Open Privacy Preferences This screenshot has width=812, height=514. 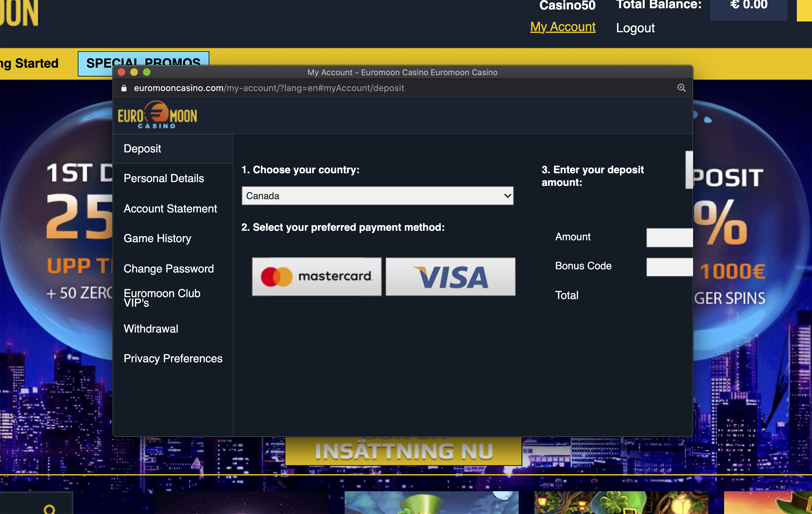[x=173, y=358]
